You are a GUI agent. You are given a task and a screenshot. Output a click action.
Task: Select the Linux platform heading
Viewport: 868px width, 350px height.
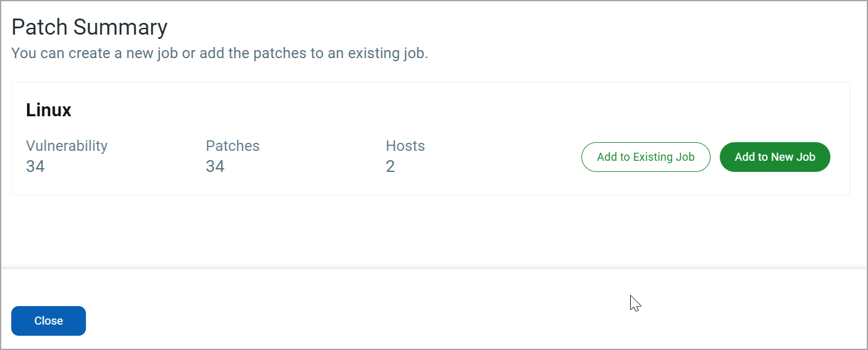click(49, 111)
